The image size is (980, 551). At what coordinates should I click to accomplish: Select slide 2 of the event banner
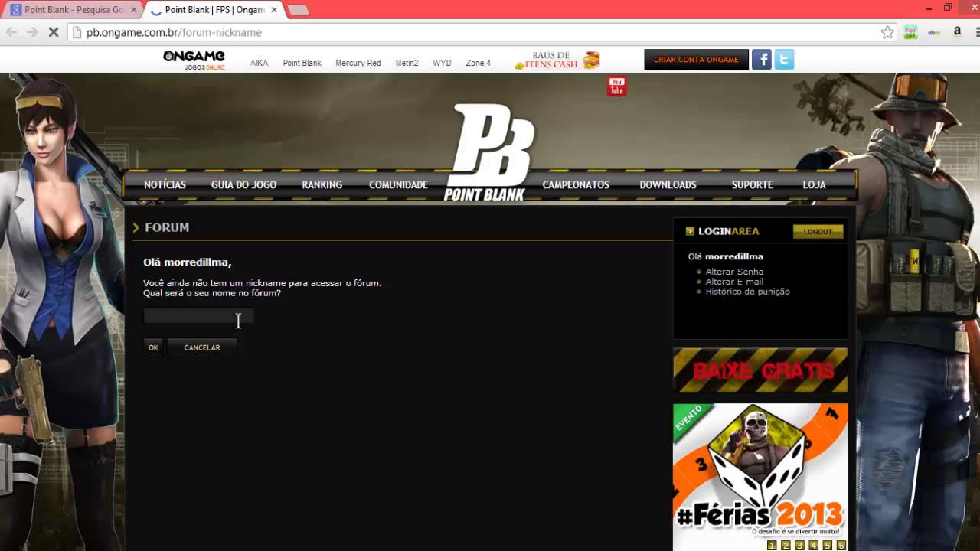click(786, 546)
